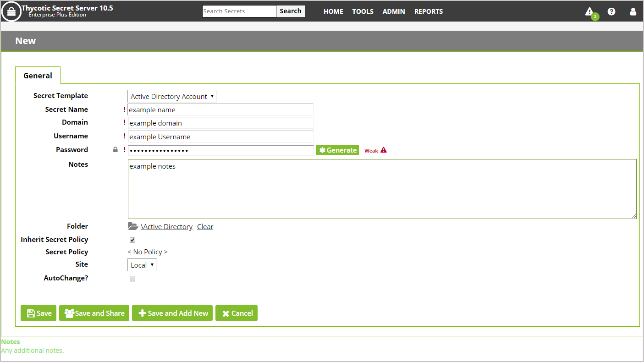This screenshot has width=644, height=362.
Task: Clear the selected folder
Action: click(x=205, y=227)
